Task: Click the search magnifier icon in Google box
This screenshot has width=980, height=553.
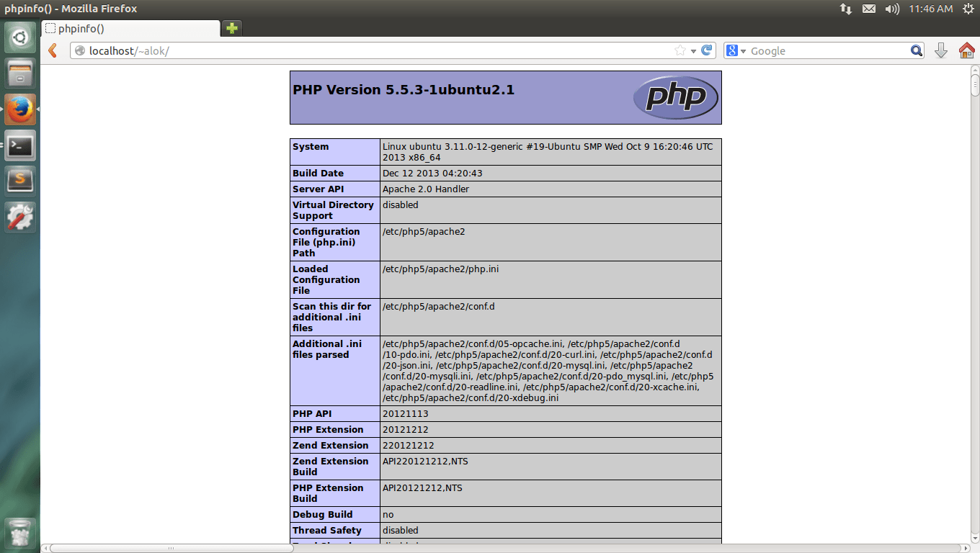Action: point(916,50)
